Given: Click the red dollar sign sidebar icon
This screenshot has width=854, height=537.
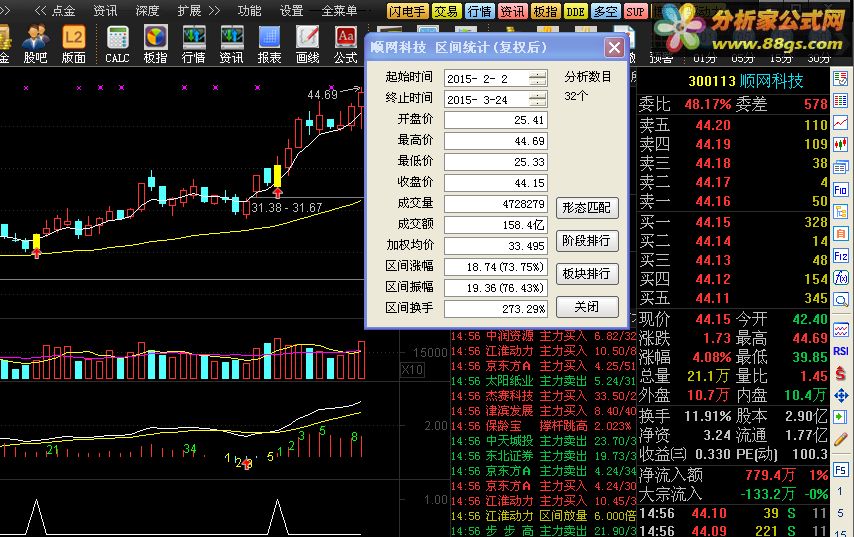Looking at the screenshot, I should point(841,374).
